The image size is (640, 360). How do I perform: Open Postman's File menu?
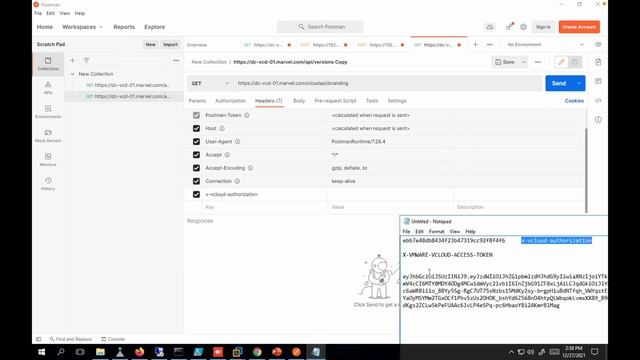(x=38, y=13)
